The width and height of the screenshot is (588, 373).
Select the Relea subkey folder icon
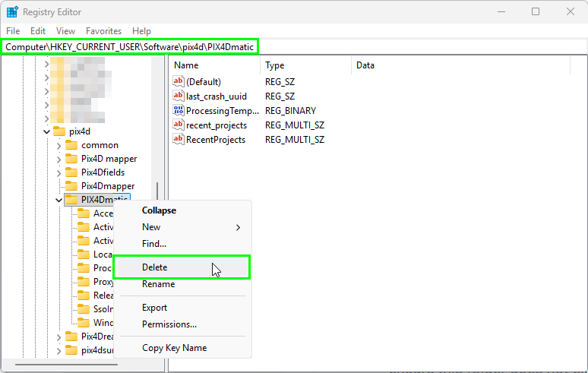pos(84,296)
